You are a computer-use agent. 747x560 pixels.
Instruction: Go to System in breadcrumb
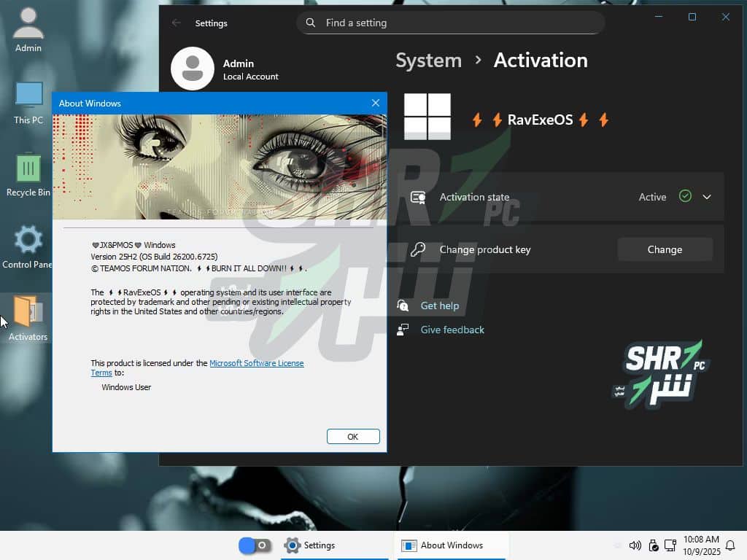click(428, 61)
